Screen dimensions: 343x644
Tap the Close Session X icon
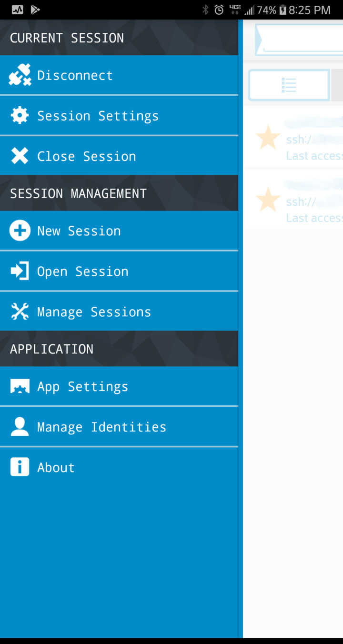click(20, 156)
